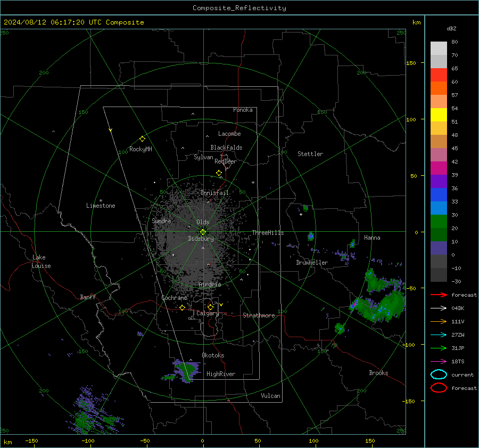Click the Composite_Reflectivity title
The height and width of the screenshot is (448, 479).
240,8
